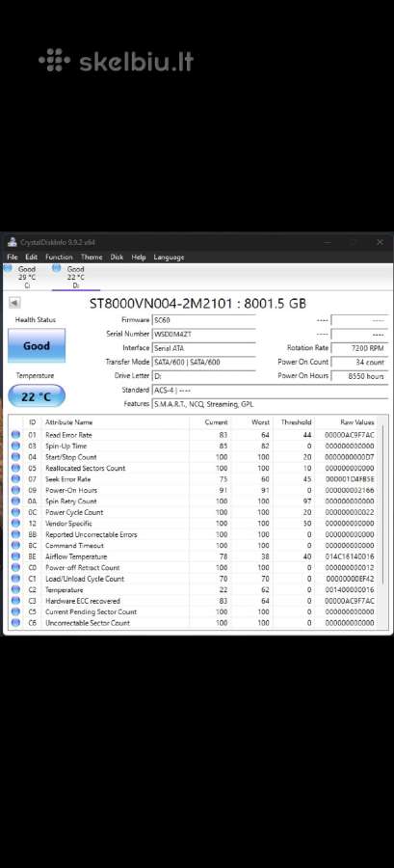Click the Rotation Rate 7200 RPM field
This screenshot has height=868, width=394.
(359, 347)
